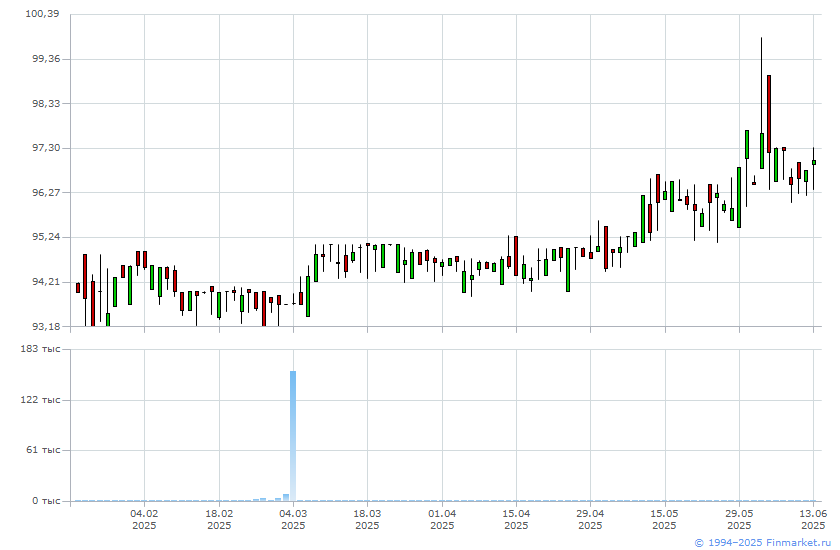Click volume axis label 122 тыс
The height and width of the screenshot is (550, 840).
click(x=40, y=400)
